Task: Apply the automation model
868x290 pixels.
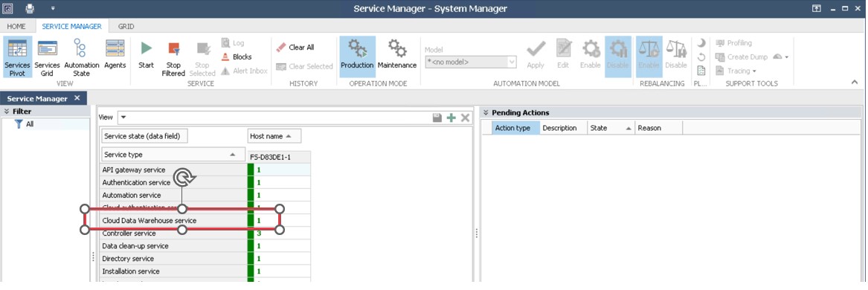Action: click(536, 54)
